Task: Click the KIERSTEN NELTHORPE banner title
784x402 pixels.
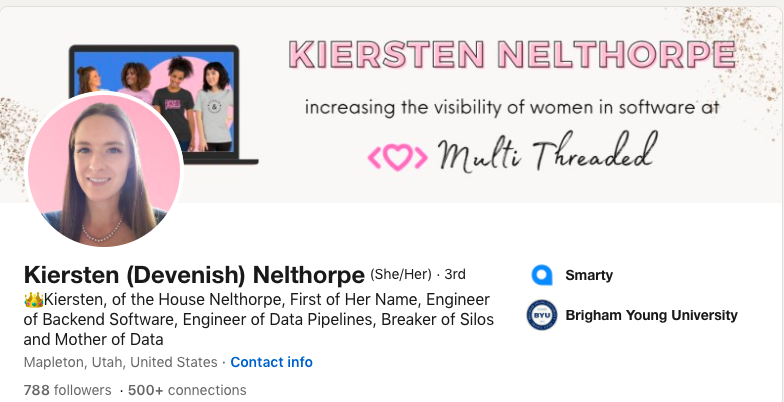Action: [512, 54]
